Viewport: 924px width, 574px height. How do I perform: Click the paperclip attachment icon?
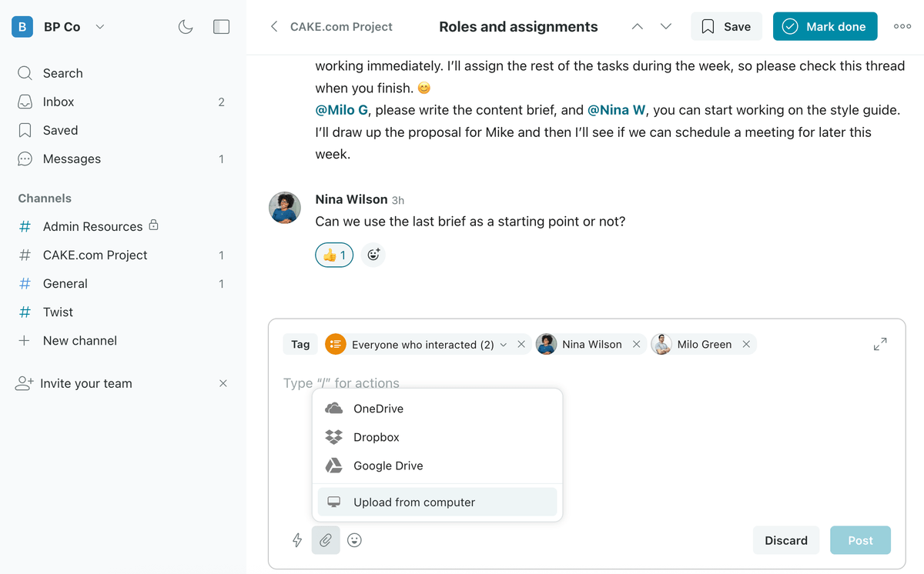326,540
